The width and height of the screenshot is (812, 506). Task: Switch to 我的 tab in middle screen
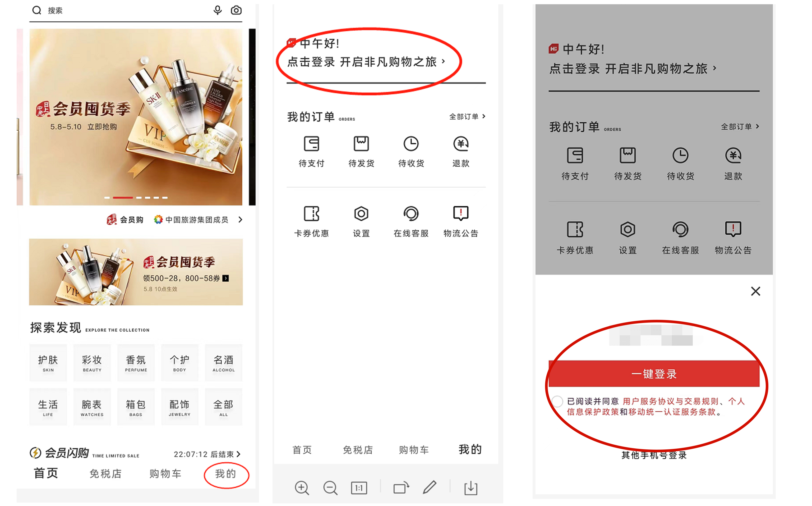tap(470, 449)
